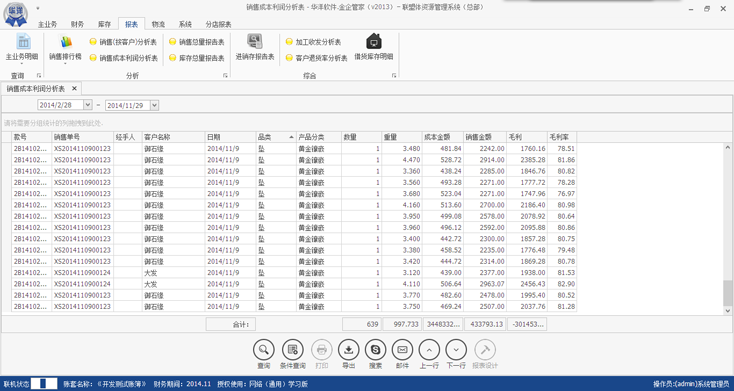Click the 邮件 envelope button

tap(402, 349)
